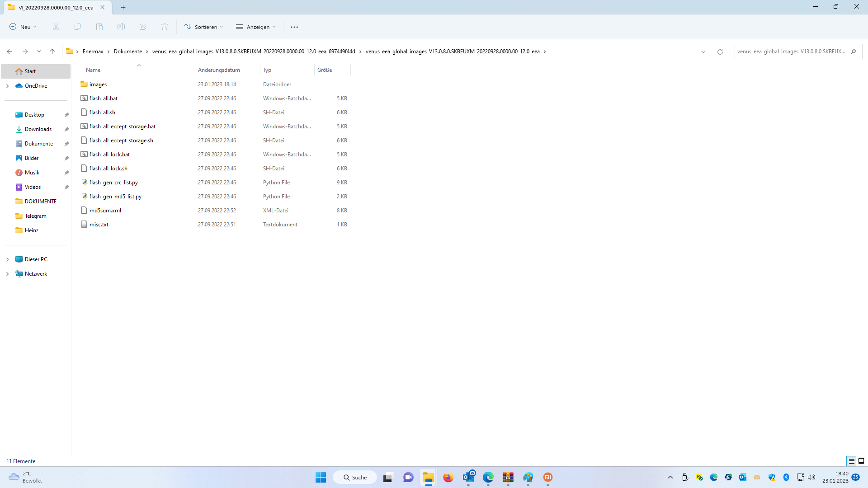Click the Paste clipboard icon
This screenshot has width=868, height=488.
[99, 27]
